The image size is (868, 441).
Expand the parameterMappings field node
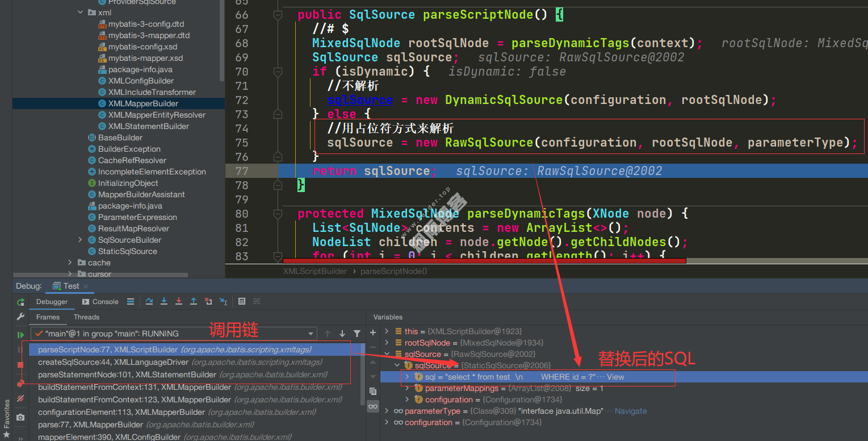tap(407, 388)
